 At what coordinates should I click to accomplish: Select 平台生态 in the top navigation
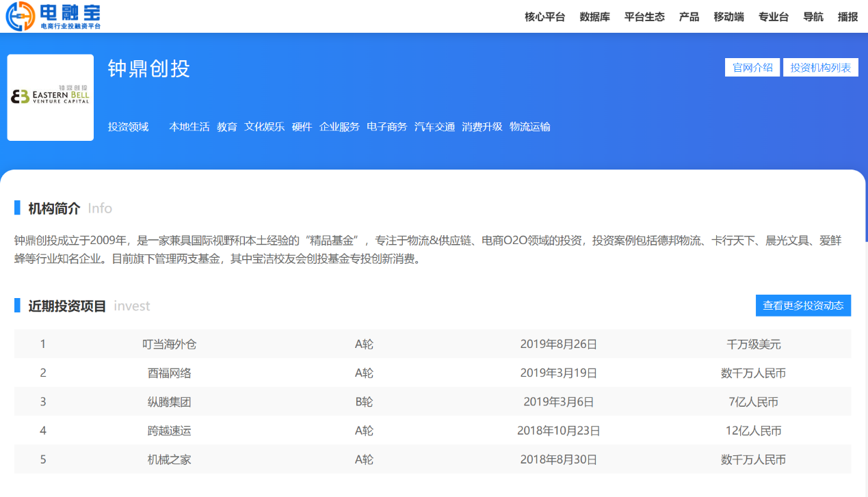click(644, 17)
